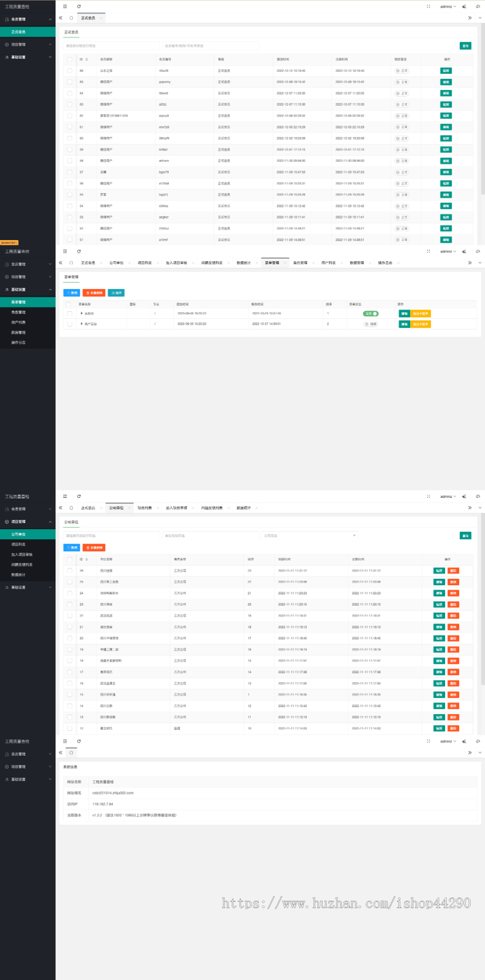This screenshot has width=485, height=980.
Task: Click 编辑 for member ID 66
Action: [x=446, y=71]
